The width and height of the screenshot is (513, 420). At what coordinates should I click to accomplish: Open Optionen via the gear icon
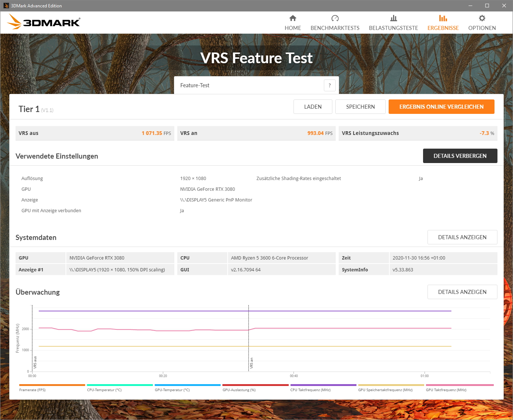point(482,18)
